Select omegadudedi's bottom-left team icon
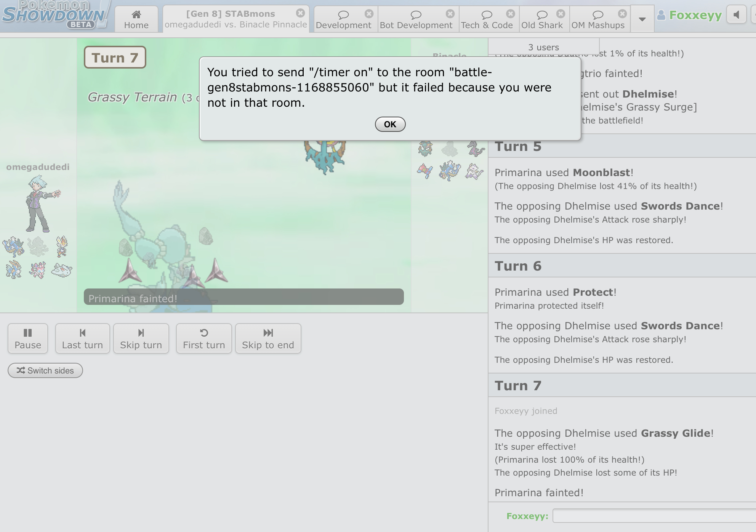Screen dimensions: 756x532 tap(13, 269)
